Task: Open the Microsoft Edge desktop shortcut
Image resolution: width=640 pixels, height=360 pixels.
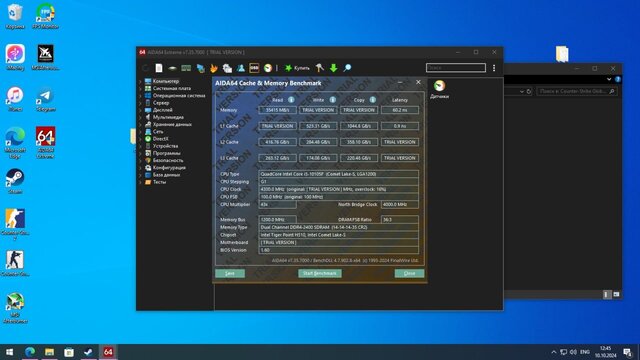Action: [x=15, y=142]
